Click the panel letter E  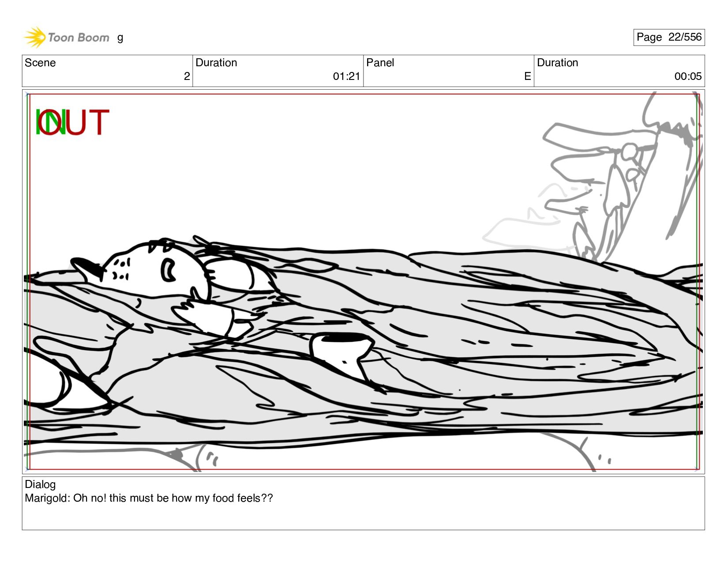[527, 76]
